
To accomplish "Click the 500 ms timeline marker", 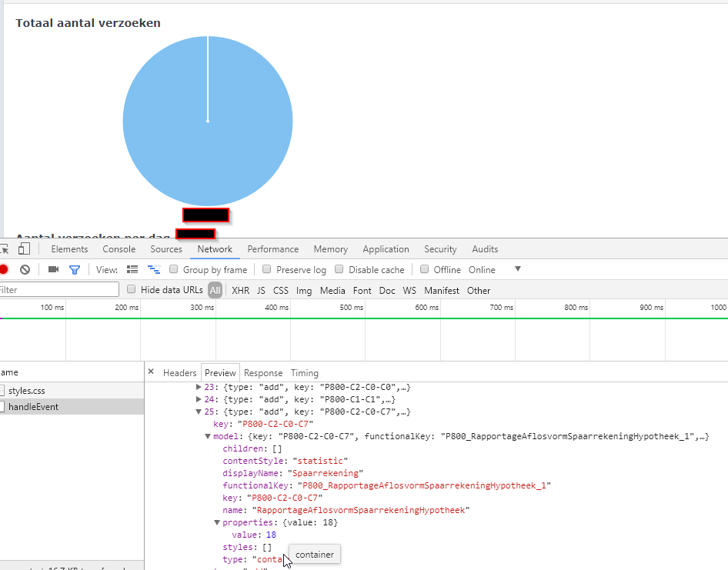I will [x=352, y=307].
